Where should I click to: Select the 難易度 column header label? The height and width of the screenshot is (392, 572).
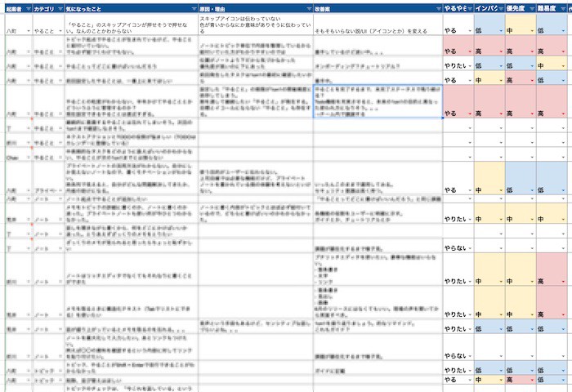click(x=547, y=9)
